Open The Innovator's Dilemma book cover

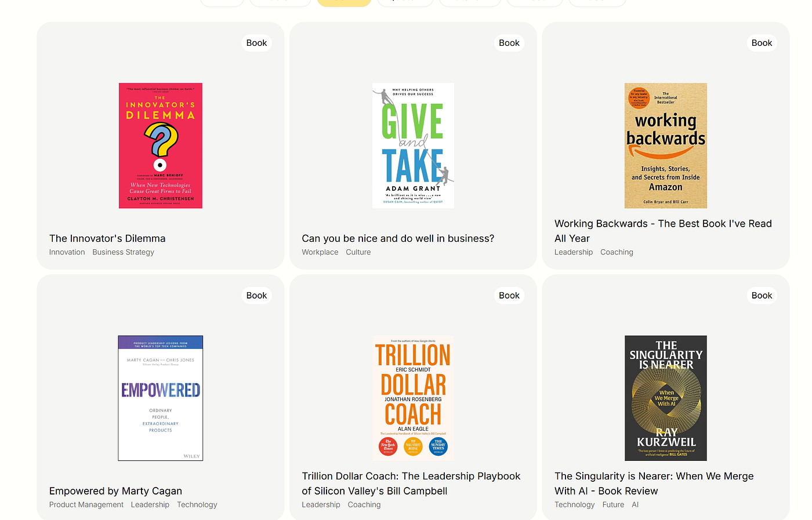161,146
